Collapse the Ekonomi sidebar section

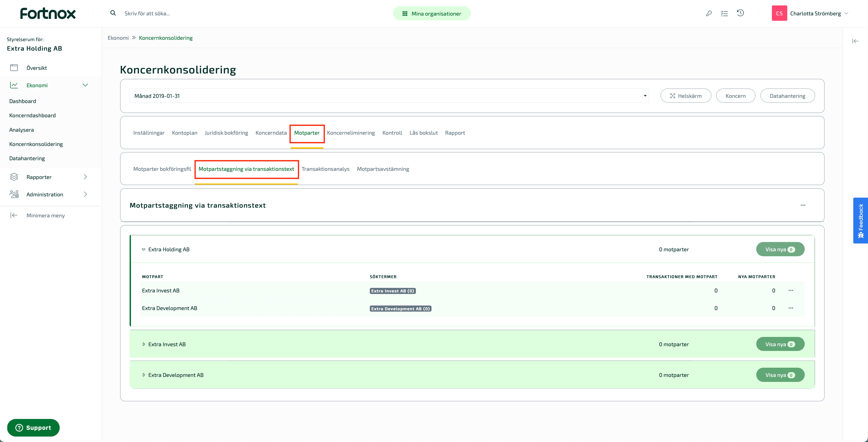(x=85, y=85)
